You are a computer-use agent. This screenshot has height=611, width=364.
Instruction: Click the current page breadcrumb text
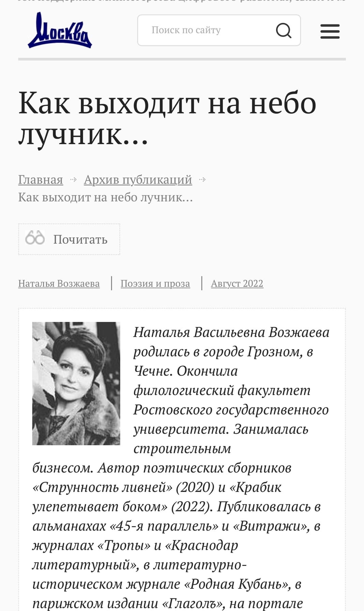point(106,197)
